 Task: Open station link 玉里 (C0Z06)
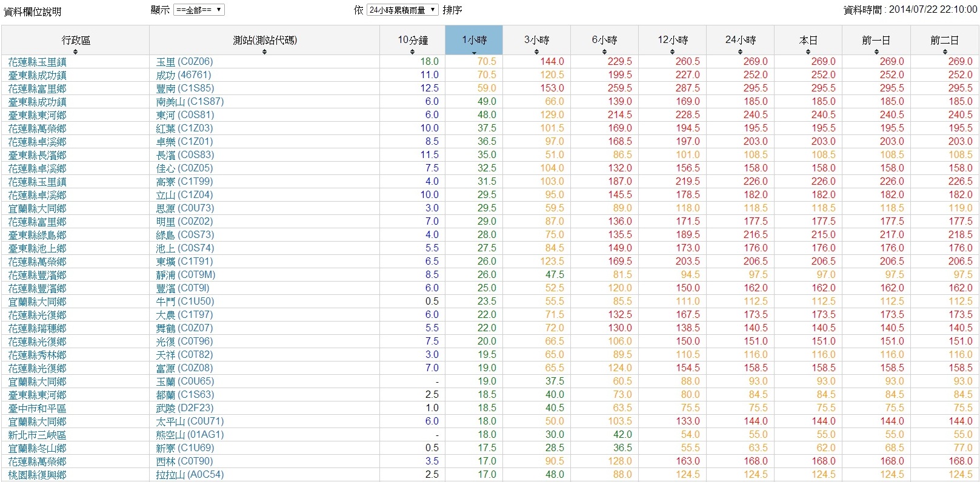(184, 62)
